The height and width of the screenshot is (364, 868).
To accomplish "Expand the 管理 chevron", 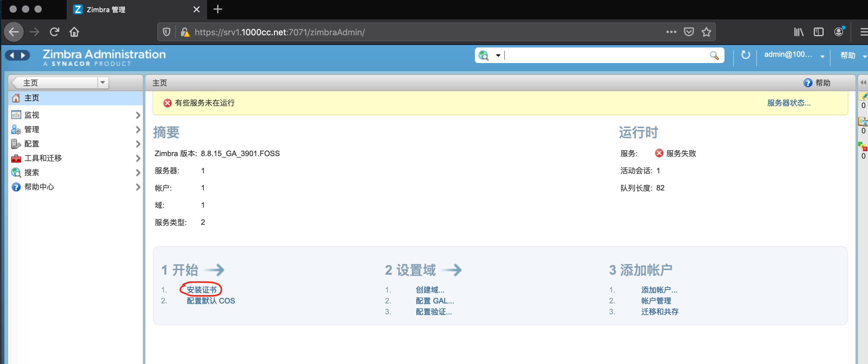I will [x=138, y=130].
